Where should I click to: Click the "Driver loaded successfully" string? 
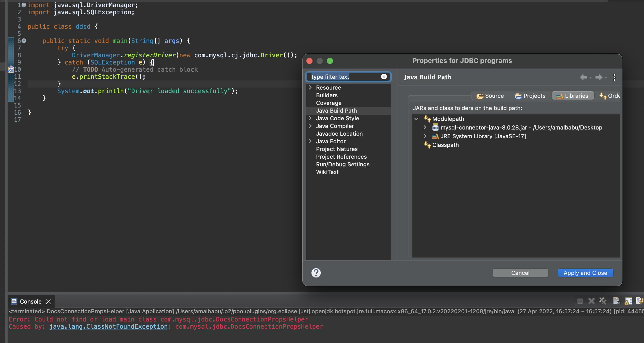(179, 91)
